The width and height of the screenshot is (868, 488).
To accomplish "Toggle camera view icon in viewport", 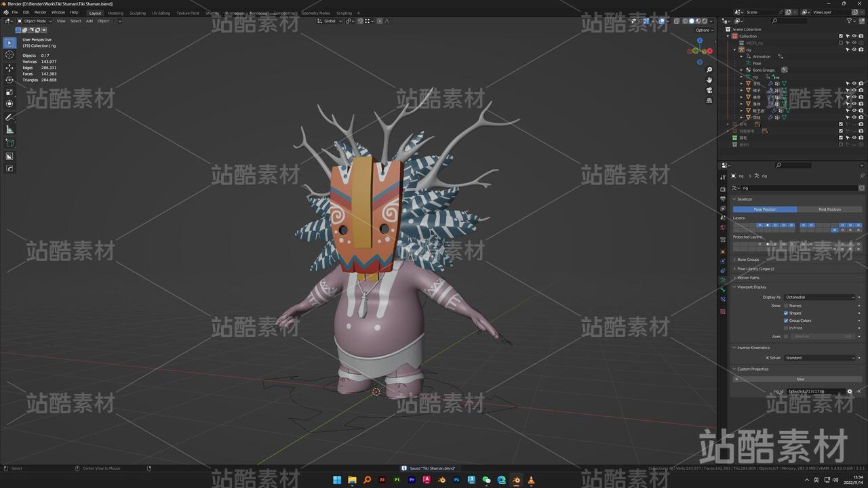I will point(709,90).
